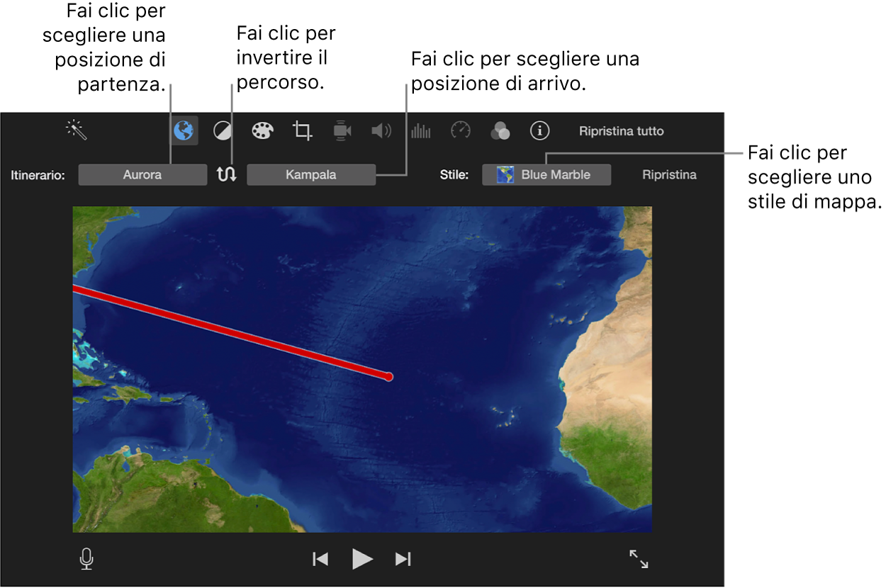Select the cropping tool icon
This screenshot has width=886, height=588.
303,130
